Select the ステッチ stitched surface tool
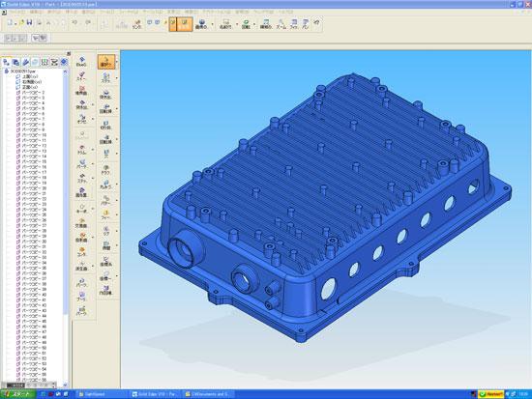 click(82, 179)
